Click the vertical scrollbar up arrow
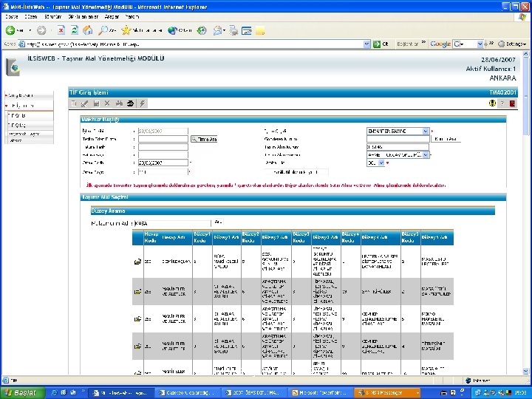Screen dimensions: 532x399 (526, 54)
